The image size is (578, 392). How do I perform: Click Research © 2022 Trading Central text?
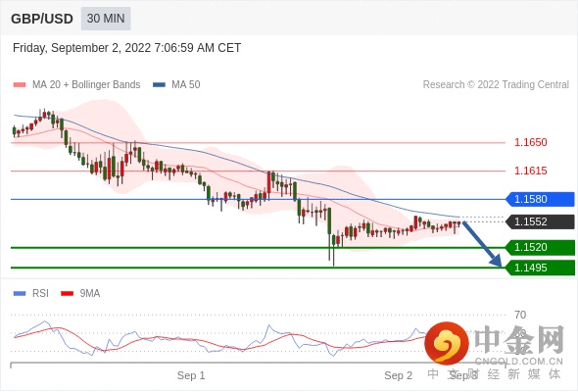(496, 85)
